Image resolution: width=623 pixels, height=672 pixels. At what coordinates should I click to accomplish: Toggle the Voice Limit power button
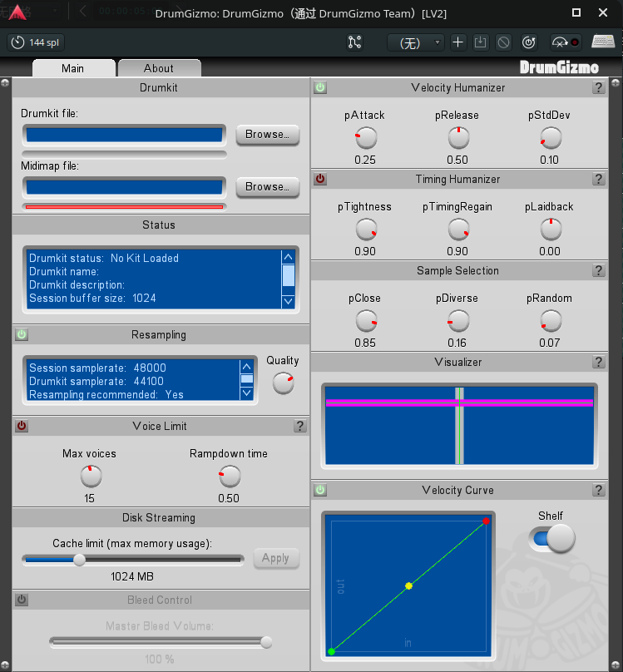(x=22, y=426)
